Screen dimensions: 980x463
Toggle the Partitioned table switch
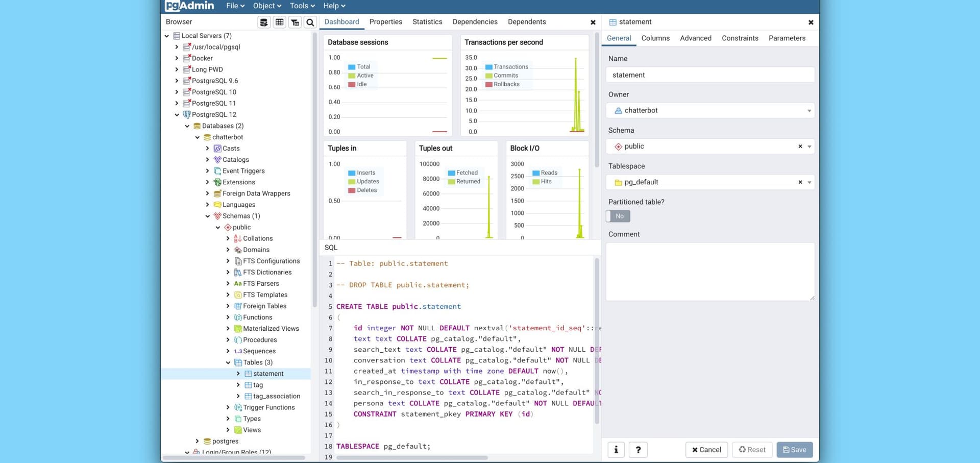[x=618, y=216]
